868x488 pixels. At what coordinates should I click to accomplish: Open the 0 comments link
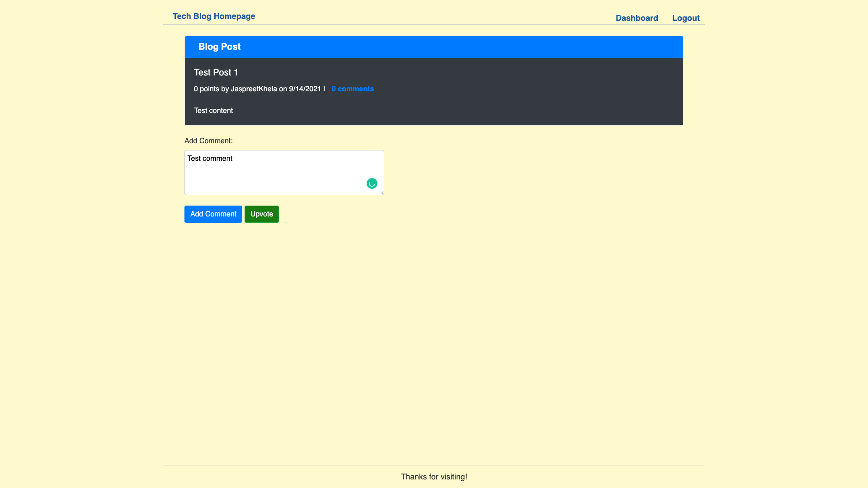(353, 89)
